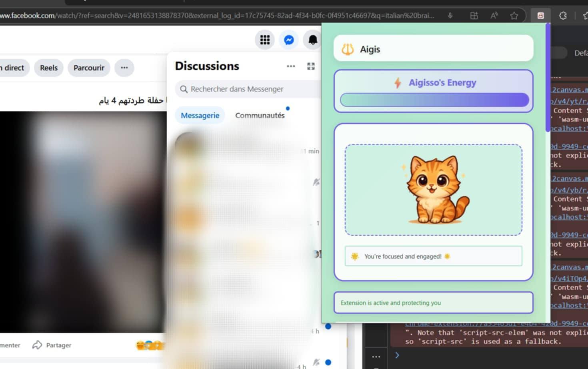
Task: Click the Discussions heading
Action: (207, 66)
